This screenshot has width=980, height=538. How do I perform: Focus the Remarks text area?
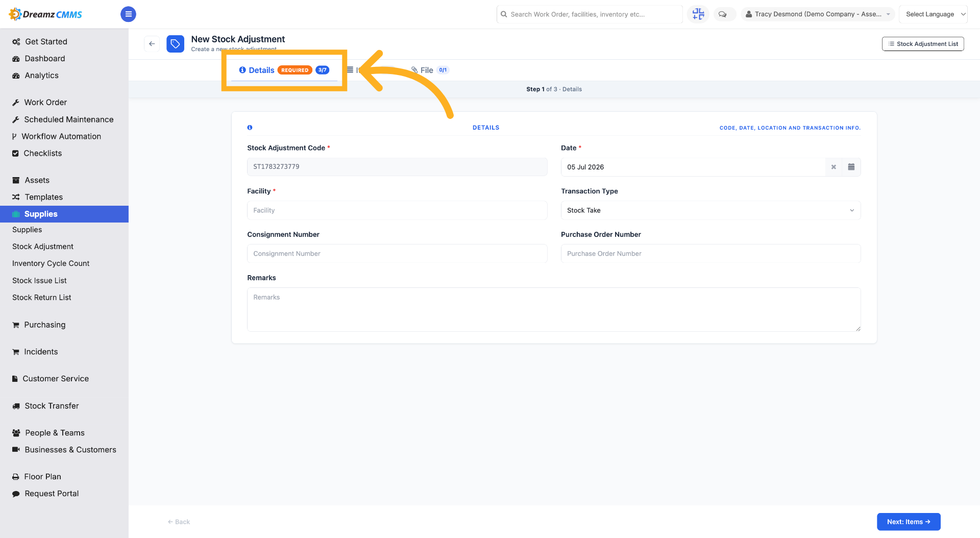coord(554,309)
